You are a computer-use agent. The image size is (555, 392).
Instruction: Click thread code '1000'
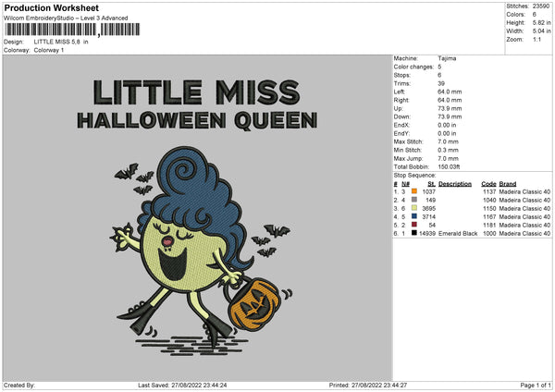[x=489, y=234]
